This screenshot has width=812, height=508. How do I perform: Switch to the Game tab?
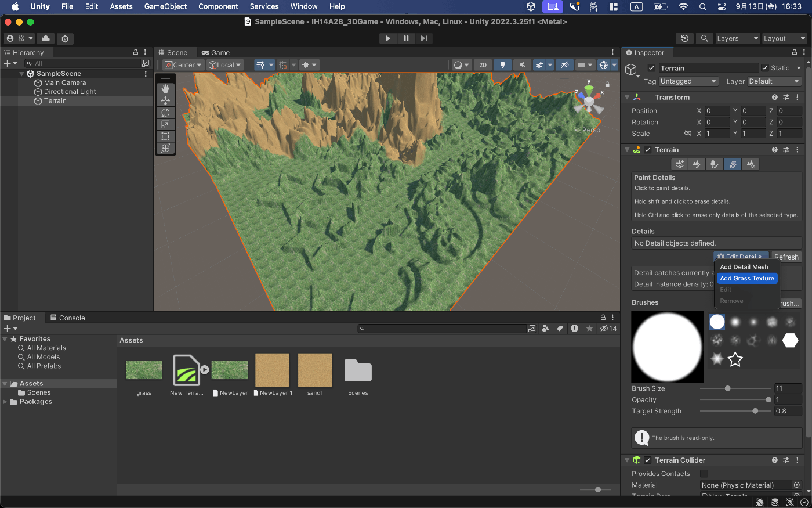[216, 53]
